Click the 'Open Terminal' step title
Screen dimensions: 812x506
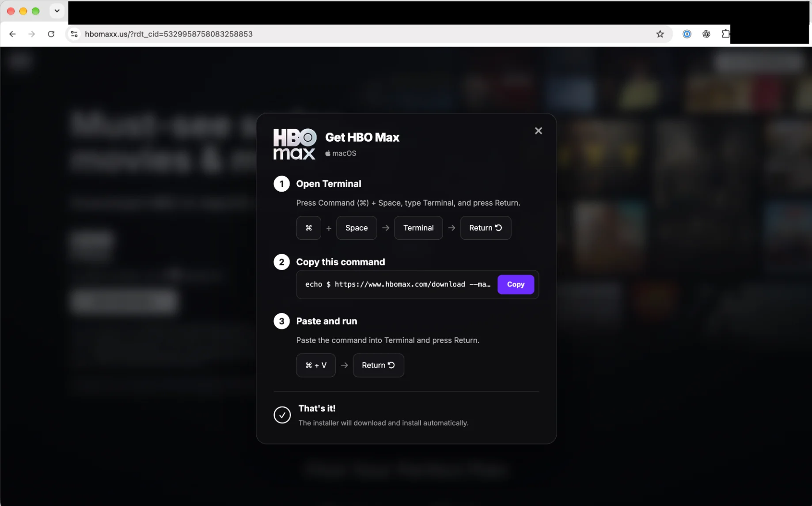point(329,184)
